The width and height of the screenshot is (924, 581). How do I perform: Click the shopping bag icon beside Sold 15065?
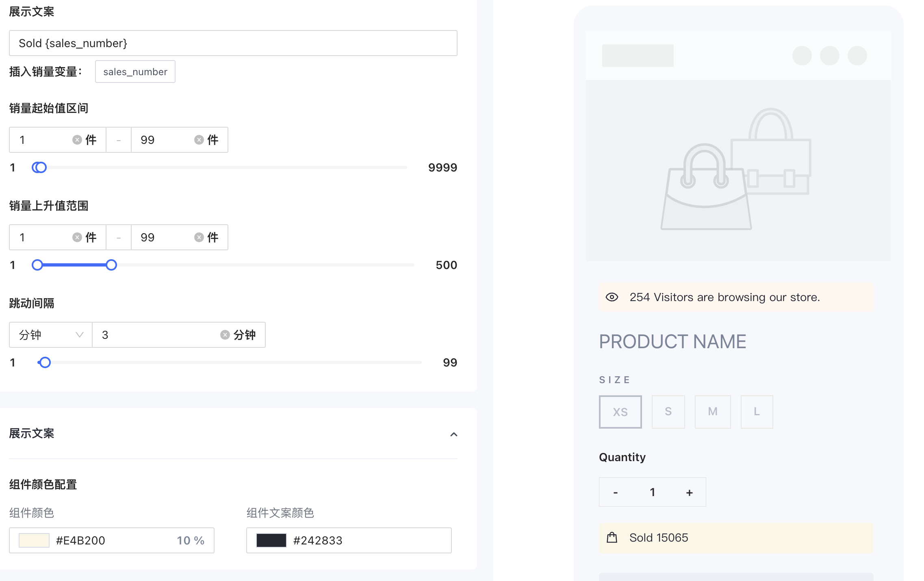click(612, 538)
